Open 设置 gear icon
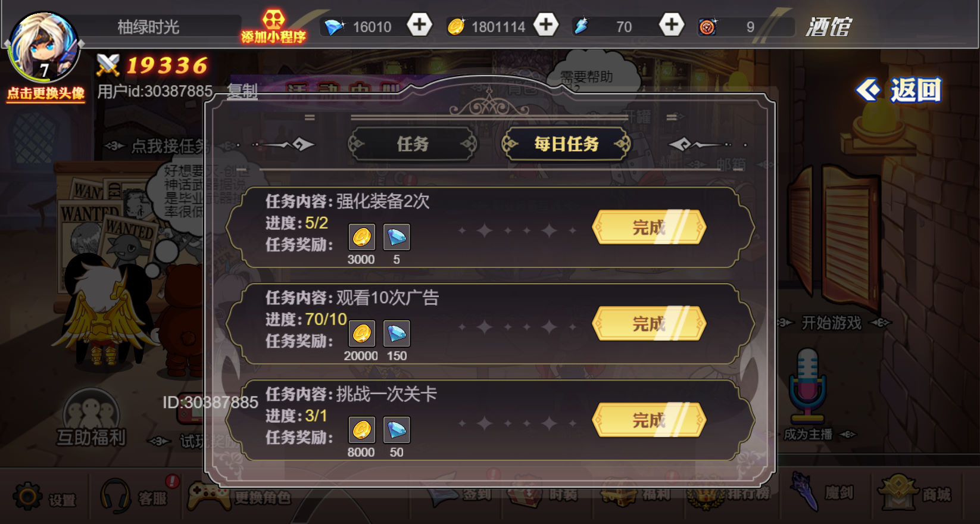980x524 pixels. point(27,496)
